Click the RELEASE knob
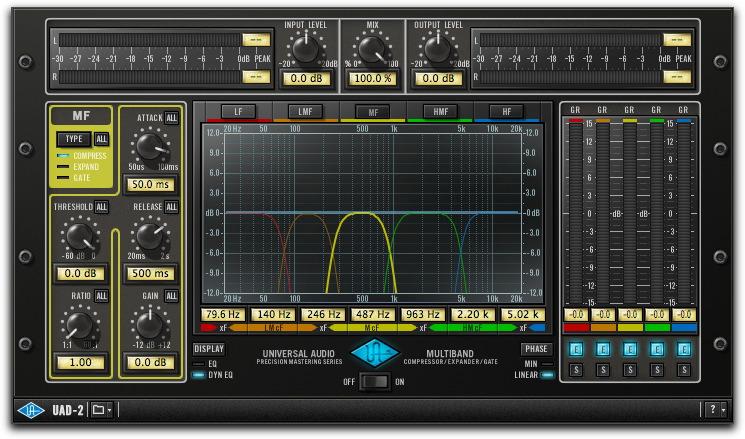The height and width of the screenshot is (439, 745). [150, 236]
